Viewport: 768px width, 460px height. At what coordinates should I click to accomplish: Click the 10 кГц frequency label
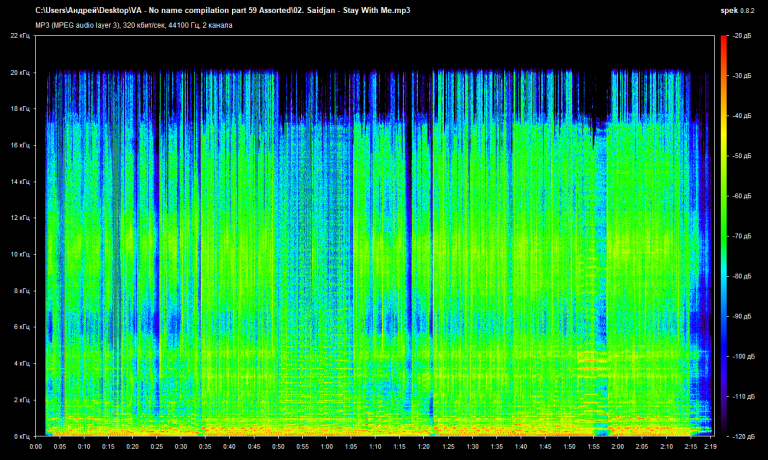click(x=21, y=255)
